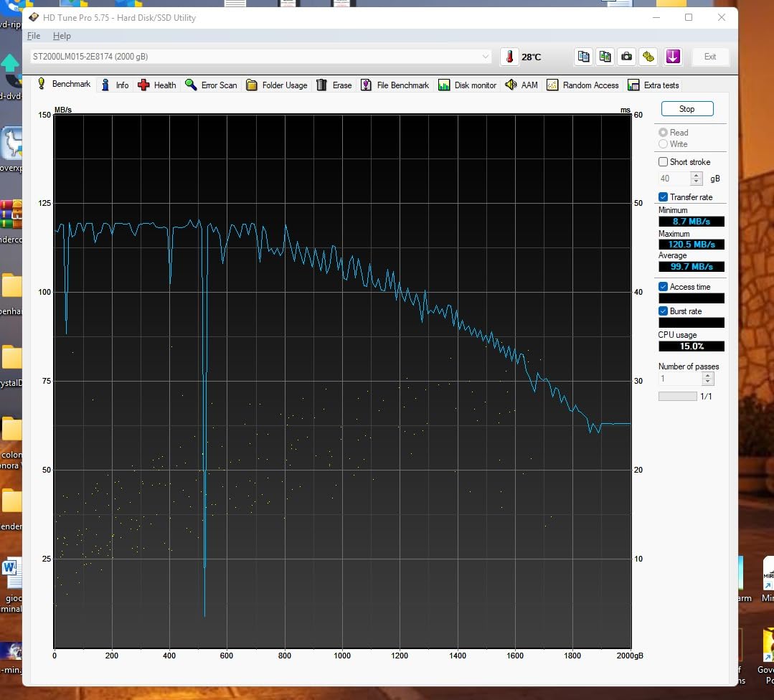Click the short stroke size field showing 40
This screenshot has height=700, width=774.
pos(675,179)
